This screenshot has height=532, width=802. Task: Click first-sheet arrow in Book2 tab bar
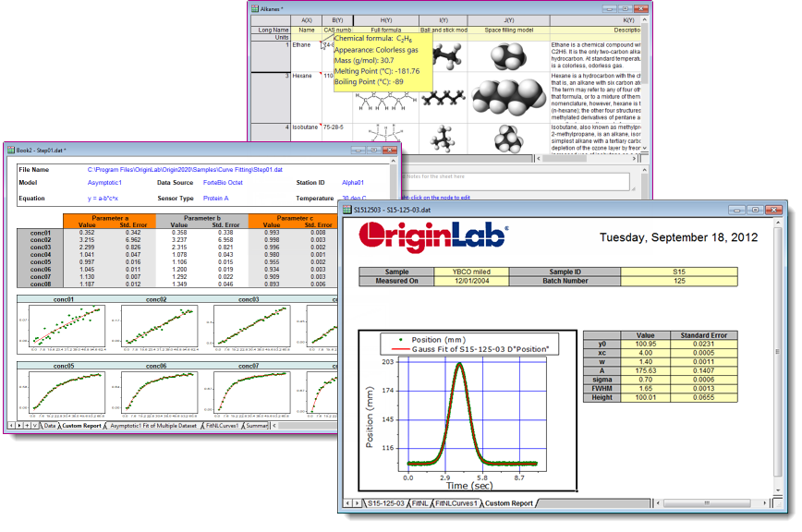point(12,426)
